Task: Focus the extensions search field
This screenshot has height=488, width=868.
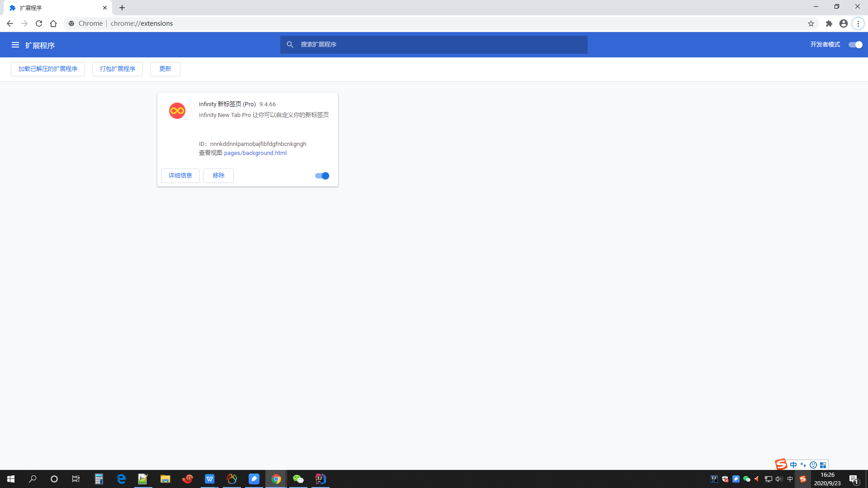Action: pos(434,44)
